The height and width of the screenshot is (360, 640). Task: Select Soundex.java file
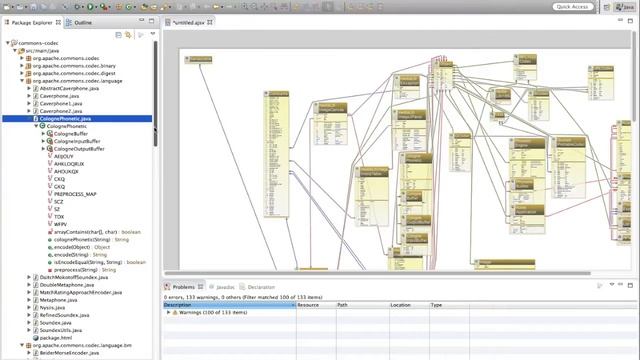tap(55, 322)
